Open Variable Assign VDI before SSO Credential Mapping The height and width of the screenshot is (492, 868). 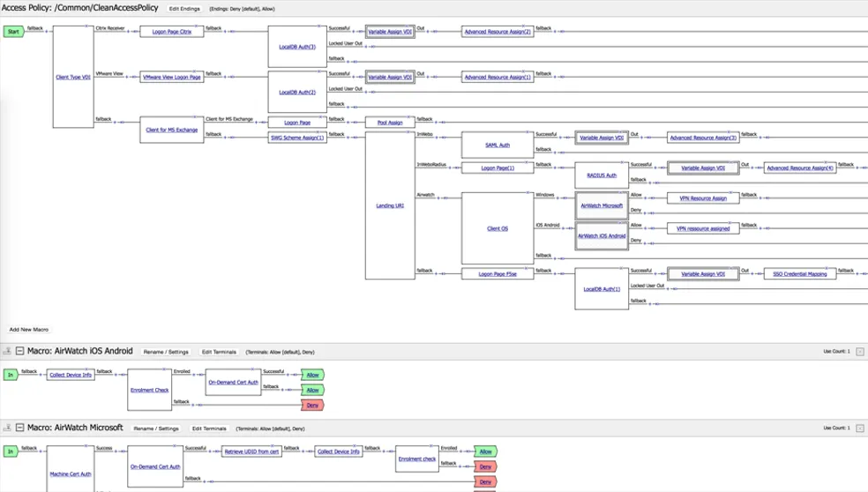click(x=703, y=274)
